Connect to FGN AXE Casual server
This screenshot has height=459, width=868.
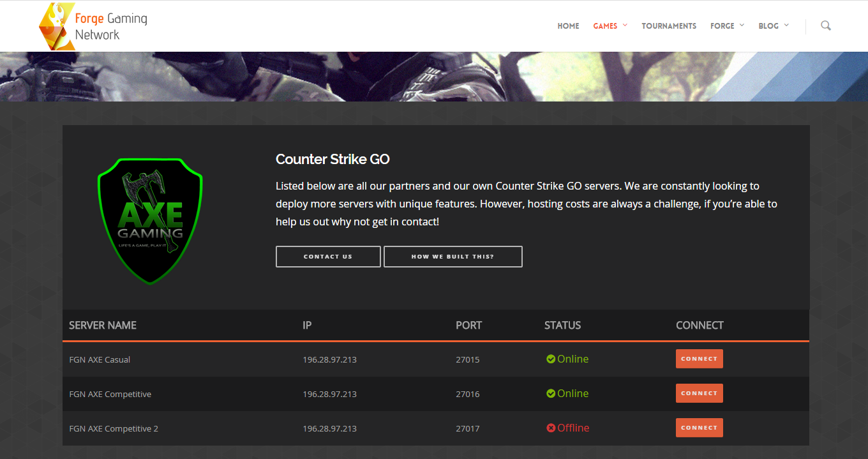click(x=700, y=359)
